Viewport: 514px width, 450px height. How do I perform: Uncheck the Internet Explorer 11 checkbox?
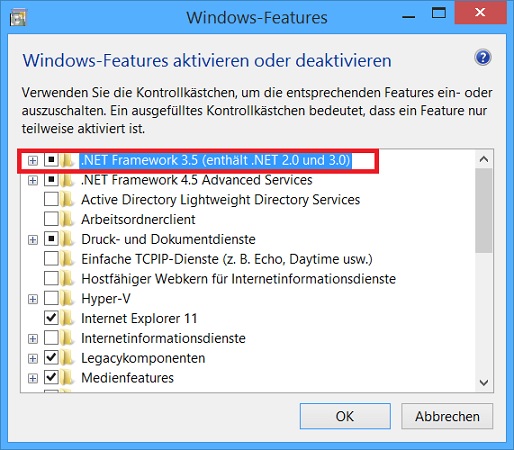point(51,318)
